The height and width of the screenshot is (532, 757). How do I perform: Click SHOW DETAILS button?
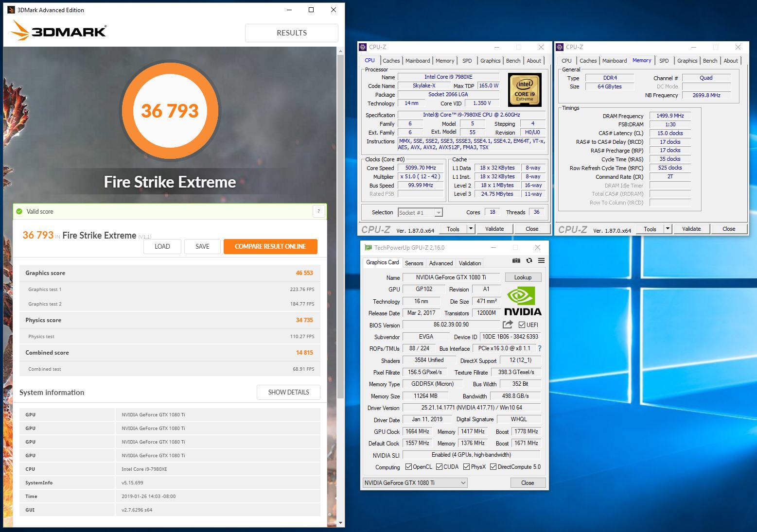coord(288,392)
